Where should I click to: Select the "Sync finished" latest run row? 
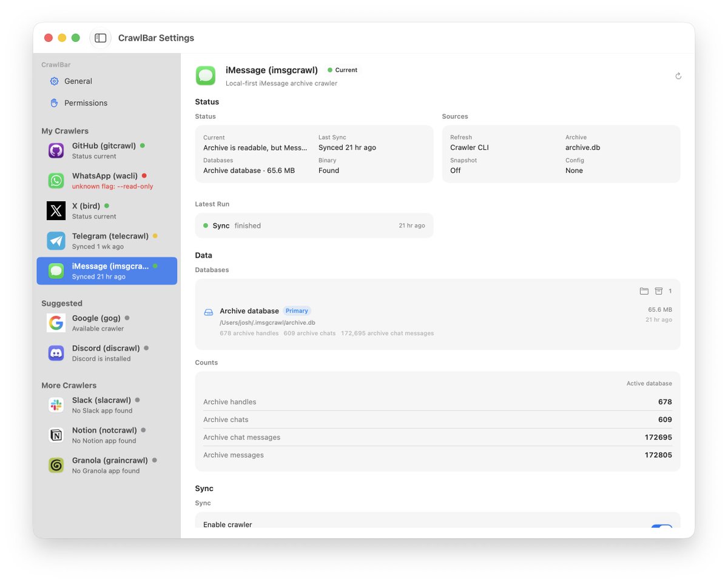[314, 226]
